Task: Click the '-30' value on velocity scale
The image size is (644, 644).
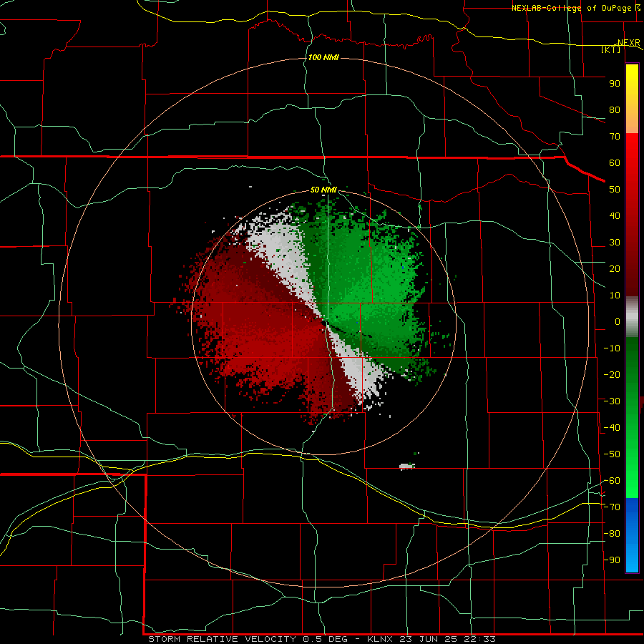Action: click(x=612, y=401)
